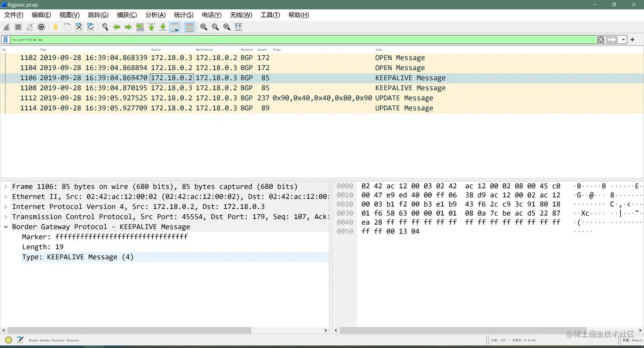Start capture with the shark fin icon

click(7, 27)
